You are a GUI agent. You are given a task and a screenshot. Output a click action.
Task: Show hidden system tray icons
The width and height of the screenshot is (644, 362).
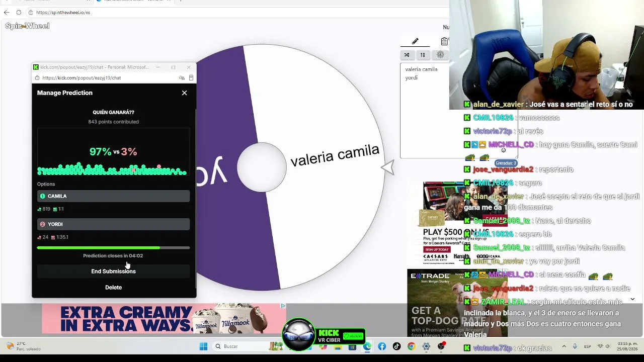[x=563, y=346]
